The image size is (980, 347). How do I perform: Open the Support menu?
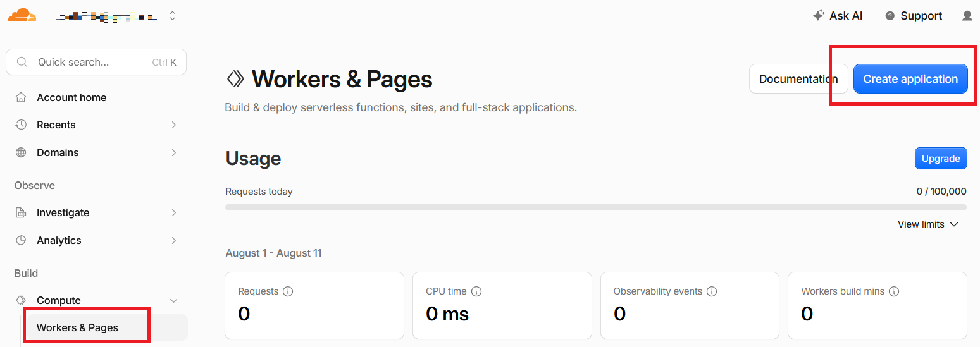tap(914, 16)
